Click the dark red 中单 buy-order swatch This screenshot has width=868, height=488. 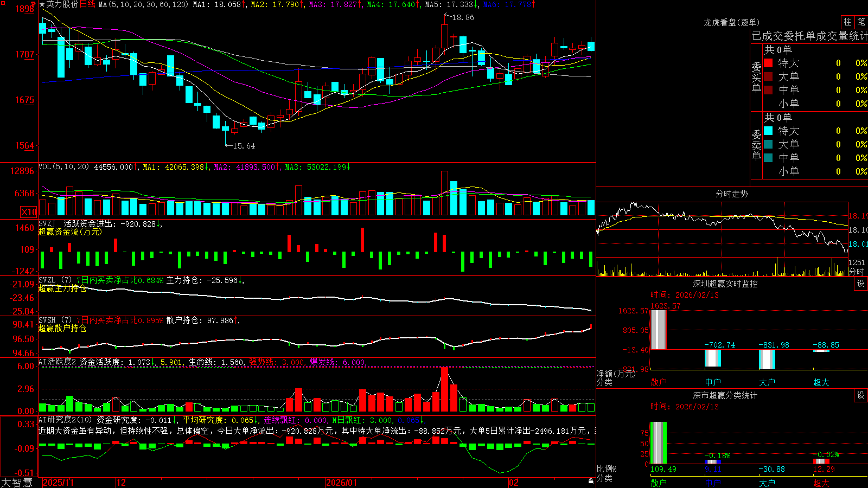pos(768,90)
